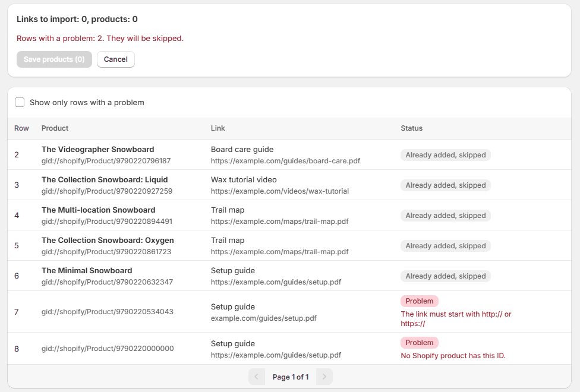This screenshot has height=392, width=580.
Task: Click product ID ending 0796187
Action: click(106, 161)
